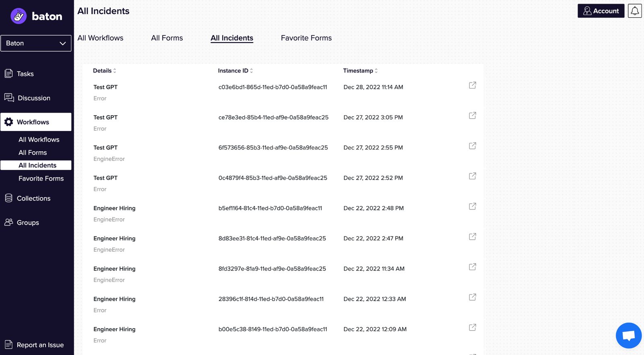Click the Groups people icon
The width and height of the screenshot is (644, 355).
point(8,222)
